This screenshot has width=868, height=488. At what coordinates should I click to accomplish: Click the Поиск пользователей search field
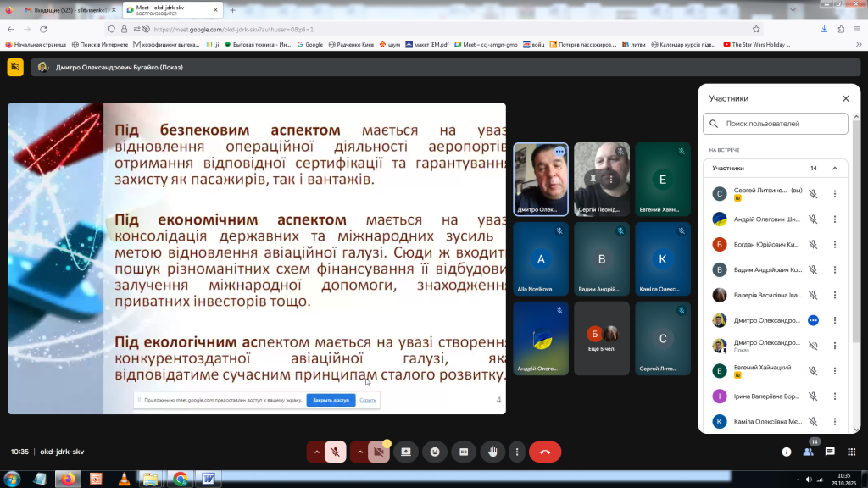click(776, 124)
